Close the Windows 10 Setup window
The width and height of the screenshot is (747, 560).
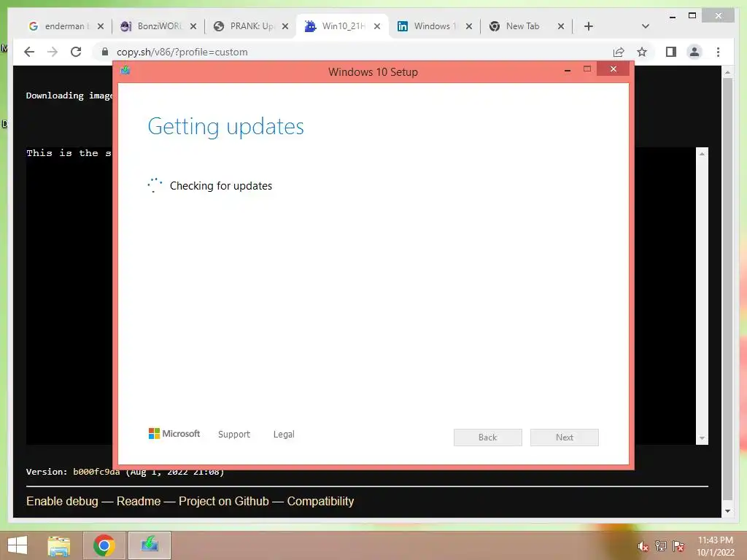point(614,69)
